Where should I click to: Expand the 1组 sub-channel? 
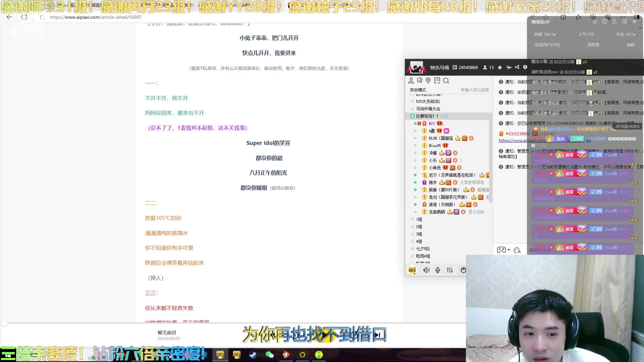pos(419,220)
